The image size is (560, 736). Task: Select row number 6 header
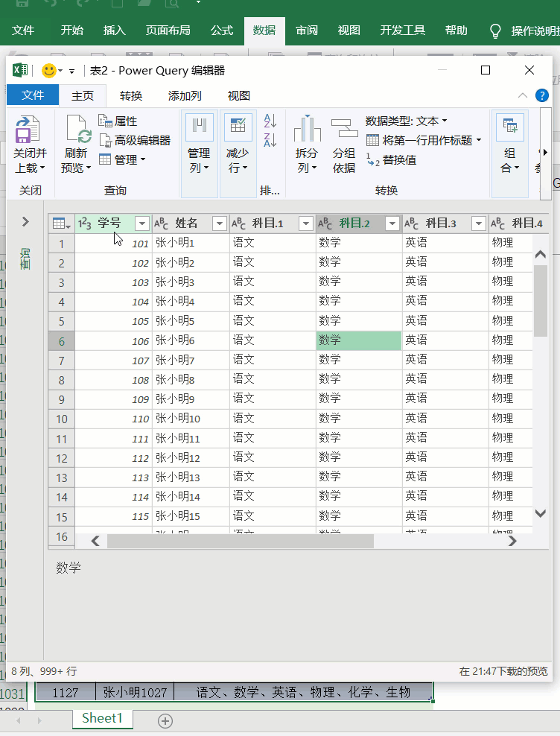(x=62, y=341)
